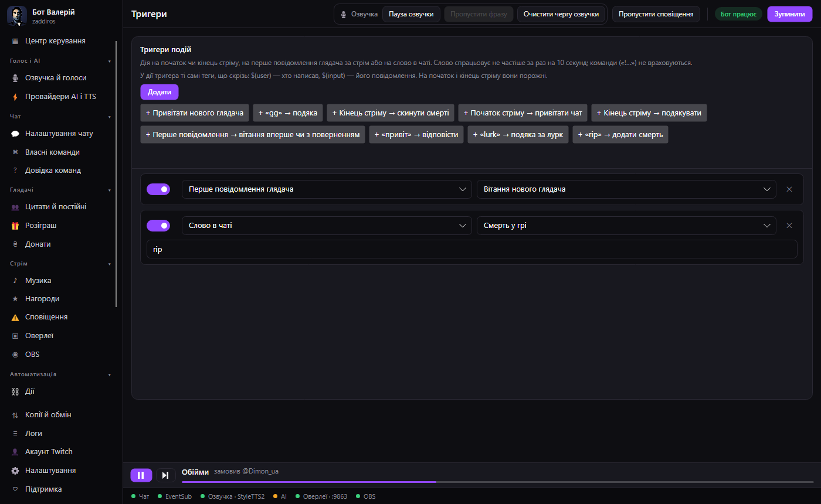Screen dimensions: 821x504
Task: Open the Вітання нового глядача action dropdown
Action: tap(626, 189)
